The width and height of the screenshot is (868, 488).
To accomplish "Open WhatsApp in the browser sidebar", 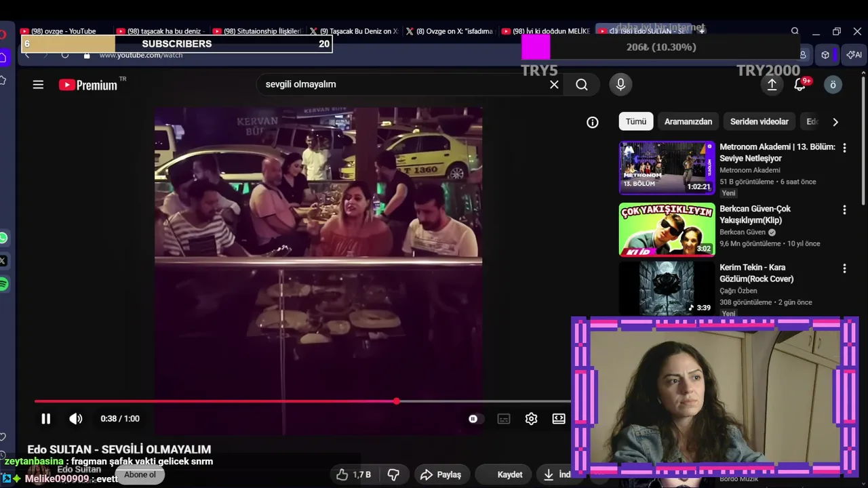I will tap(3, 238).
